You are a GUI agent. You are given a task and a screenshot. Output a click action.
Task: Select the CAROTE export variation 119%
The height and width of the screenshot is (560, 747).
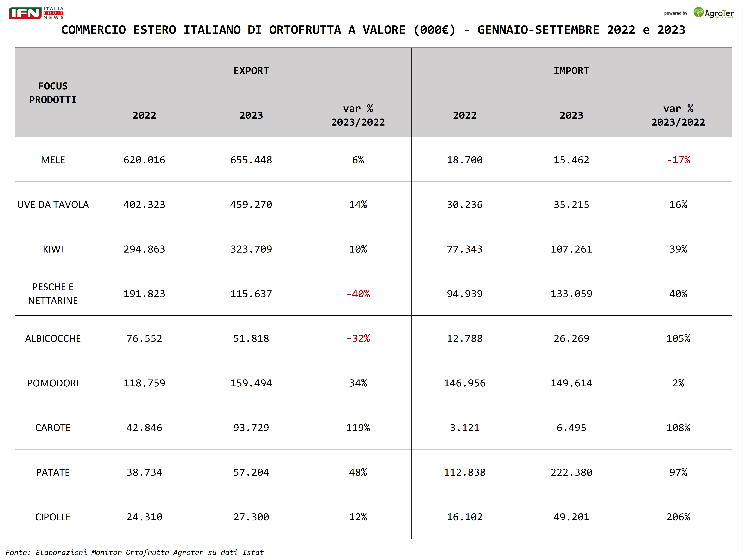(358, 427)
